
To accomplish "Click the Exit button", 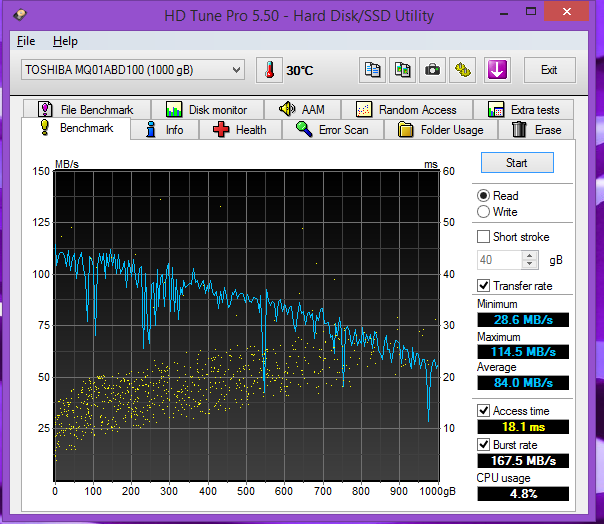I will [x=549, y=70].
